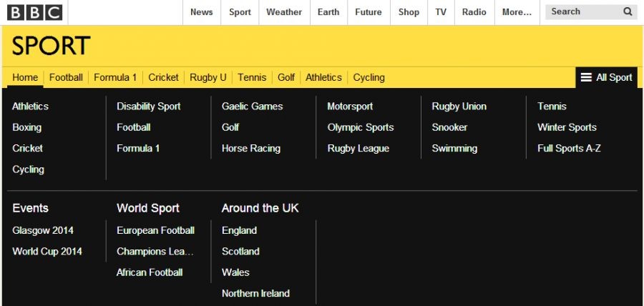Viewport: 644px width, 306px height.
Task: Open the Swimming link
Action: 454,149
